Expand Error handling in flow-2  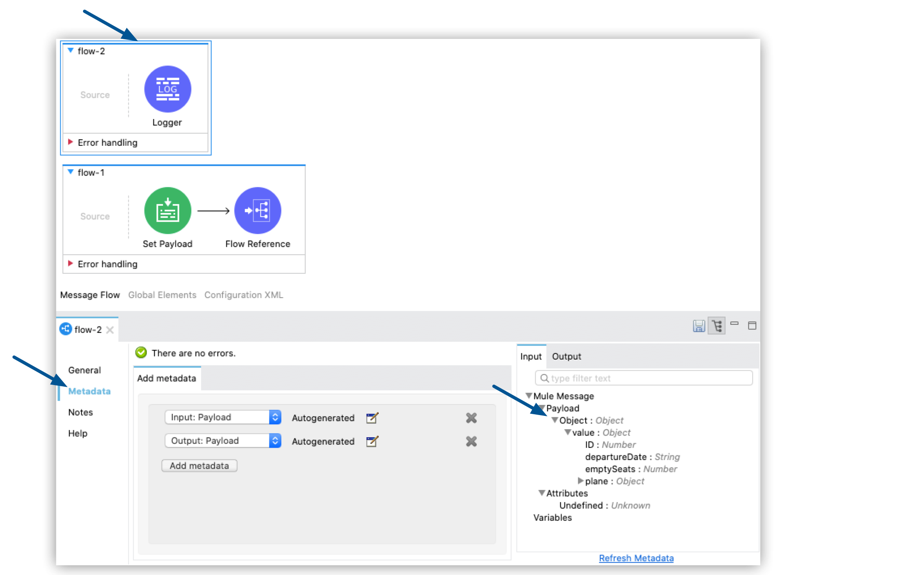tap(70, 142)
